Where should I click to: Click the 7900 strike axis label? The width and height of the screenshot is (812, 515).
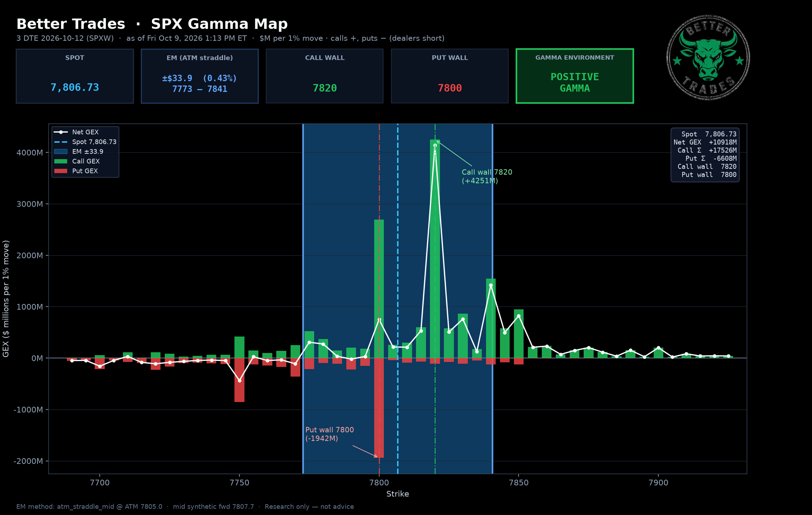658,482
